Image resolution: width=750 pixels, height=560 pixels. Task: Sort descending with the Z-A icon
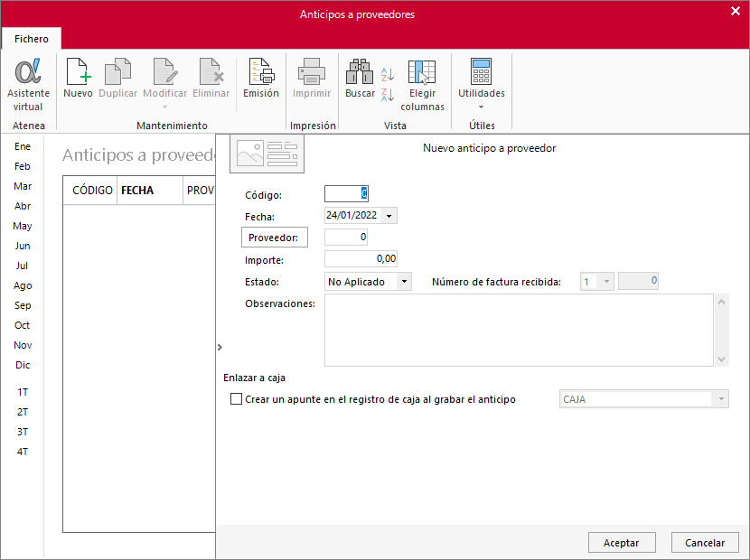coord(388,95)
